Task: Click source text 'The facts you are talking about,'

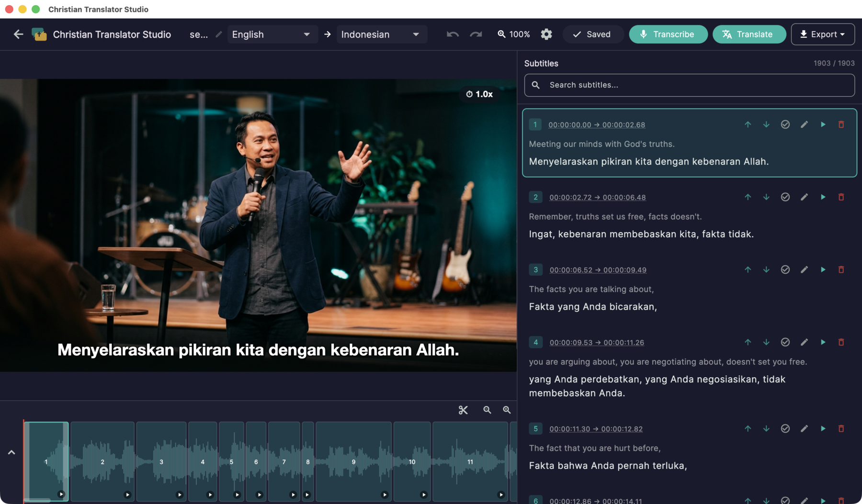Action: point(591,289)
